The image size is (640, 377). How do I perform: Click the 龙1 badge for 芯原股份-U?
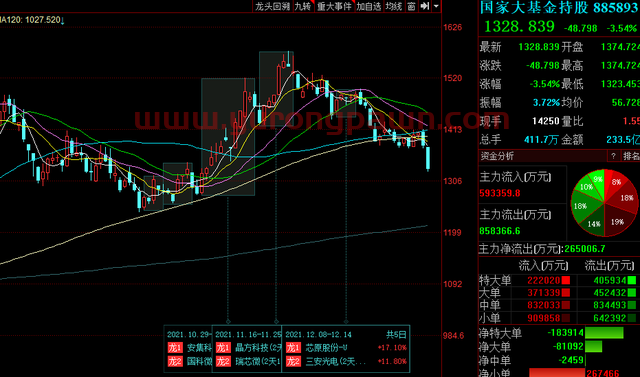tap(293, 348)
